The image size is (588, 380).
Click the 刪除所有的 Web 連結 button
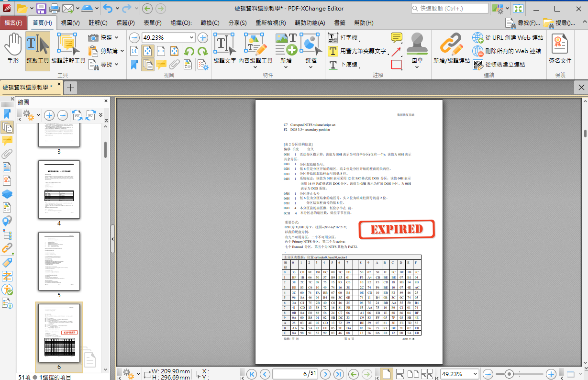(507, 51)
